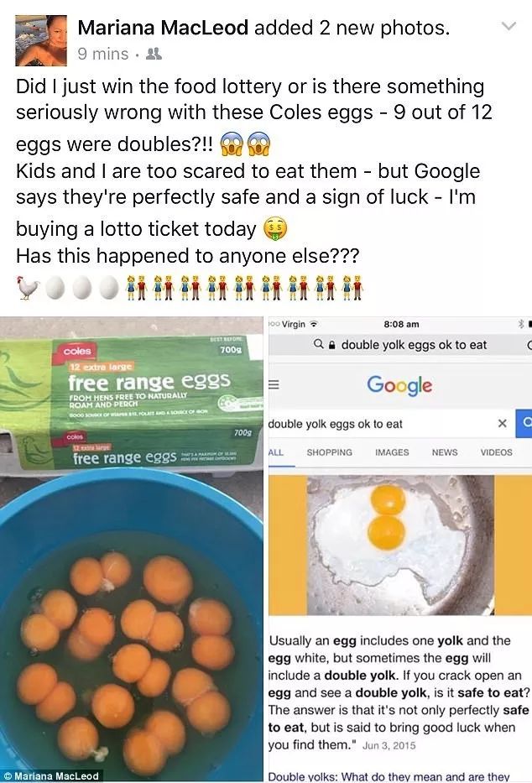Select the IMAGES tab
The image size is (532, 783).
tap(392, 452)
